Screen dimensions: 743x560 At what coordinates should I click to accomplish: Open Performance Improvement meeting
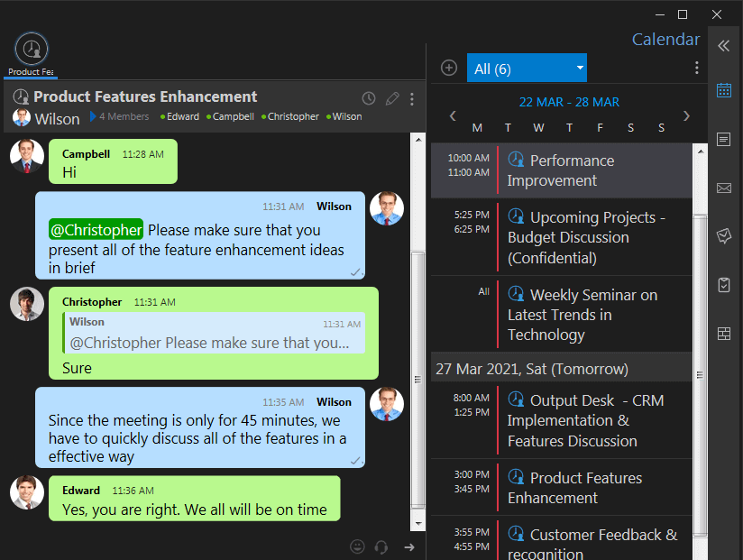coord(562,170)
